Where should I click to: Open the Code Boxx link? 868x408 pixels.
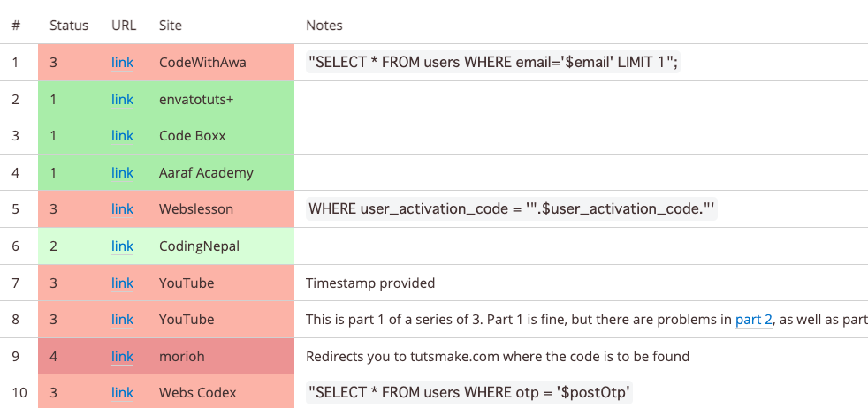[122, 135]
